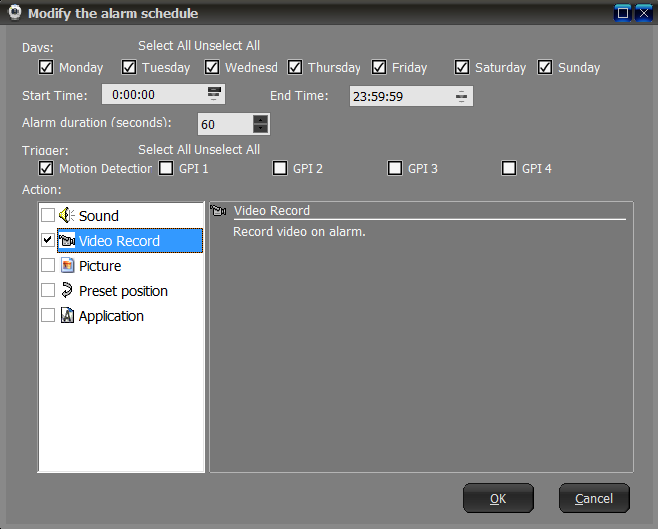
Task: Click Unselect All for Trigger
Action: pyautogui.click(x=227, y=149)
